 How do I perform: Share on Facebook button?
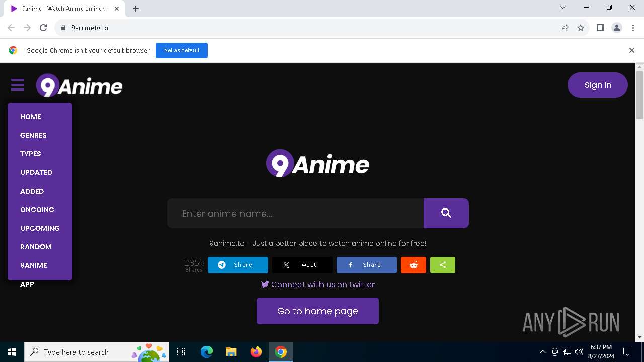click(x=367, y=265)
